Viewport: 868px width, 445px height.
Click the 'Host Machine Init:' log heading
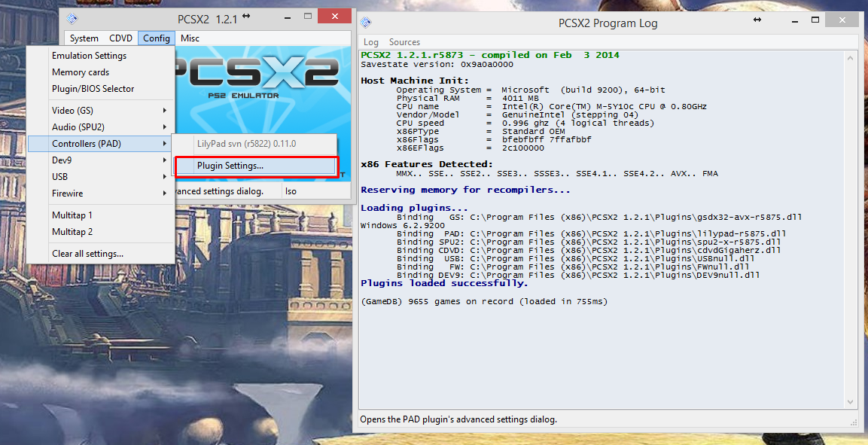pyautogui.click(x=415, y=81)
